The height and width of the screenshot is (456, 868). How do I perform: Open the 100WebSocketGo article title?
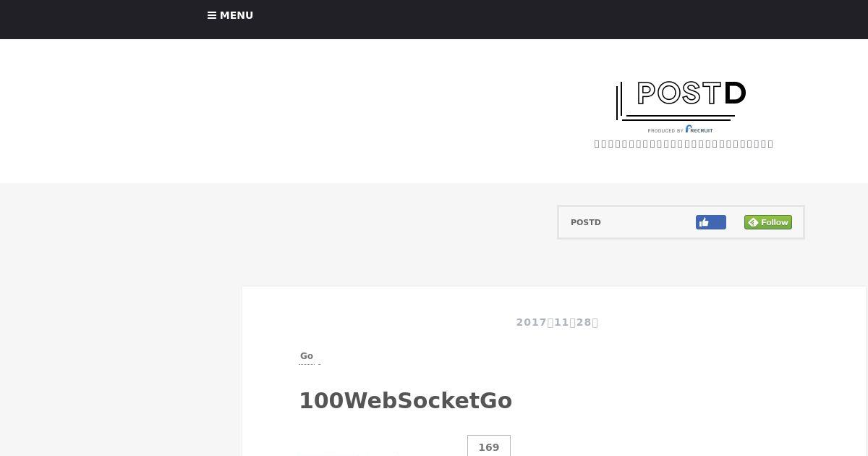(x=405, y=401)
